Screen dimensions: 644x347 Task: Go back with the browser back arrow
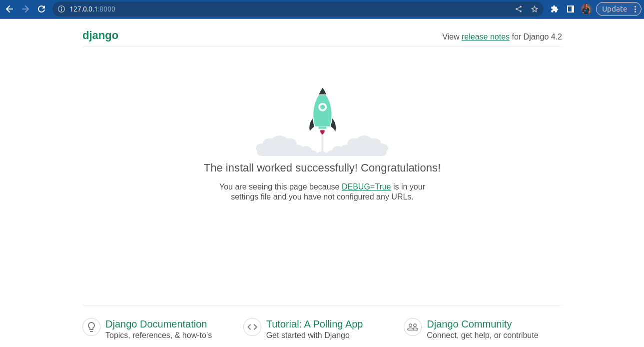[9, 9]
